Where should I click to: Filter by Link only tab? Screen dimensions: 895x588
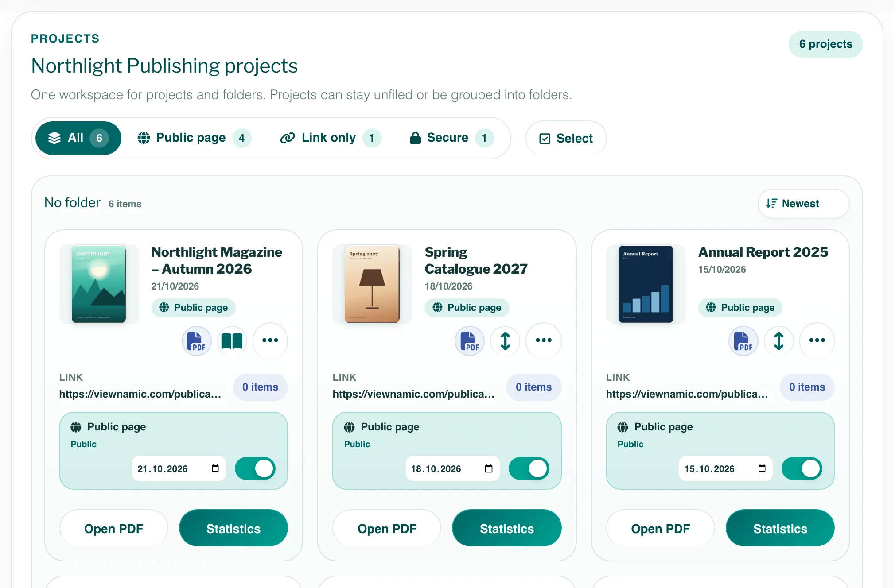click(x=331, y=138)
